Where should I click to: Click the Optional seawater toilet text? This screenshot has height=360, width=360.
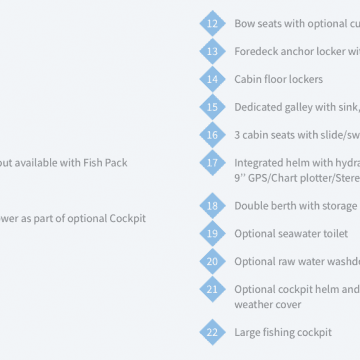[x=291, y=234]
